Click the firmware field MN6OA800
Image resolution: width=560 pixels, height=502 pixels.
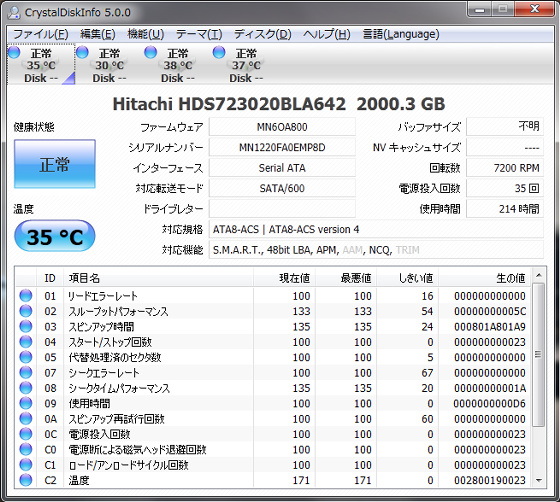(x=282, y=127)
